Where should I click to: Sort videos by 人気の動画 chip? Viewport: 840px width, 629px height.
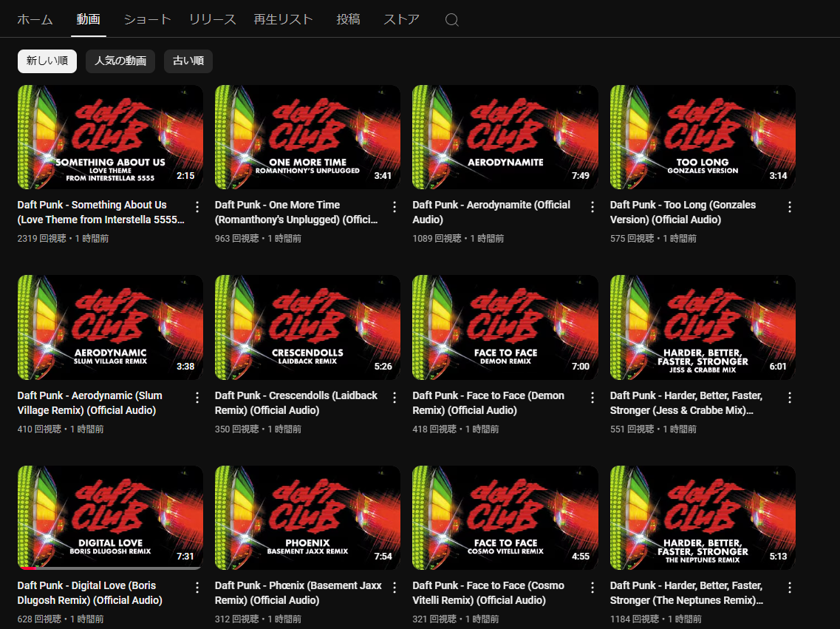(x=120, y=61)
